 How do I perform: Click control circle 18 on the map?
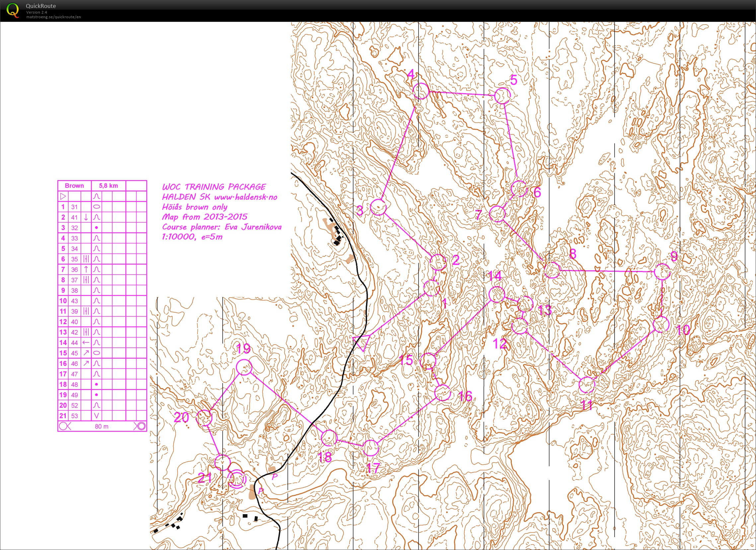[329, 438]
